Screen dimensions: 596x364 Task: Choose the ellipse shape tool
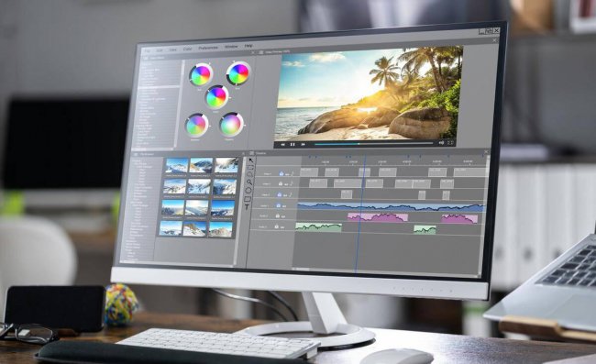click(x=248, y=191)
